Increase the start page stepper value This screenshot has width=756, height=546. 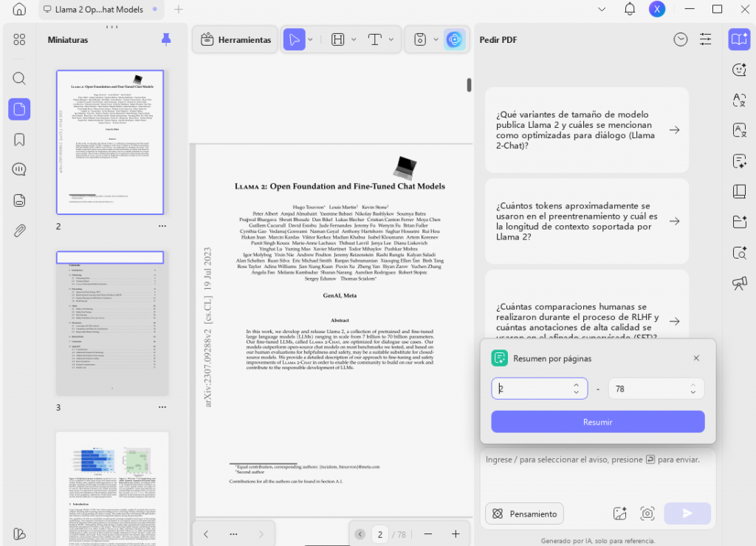[576, 385]
